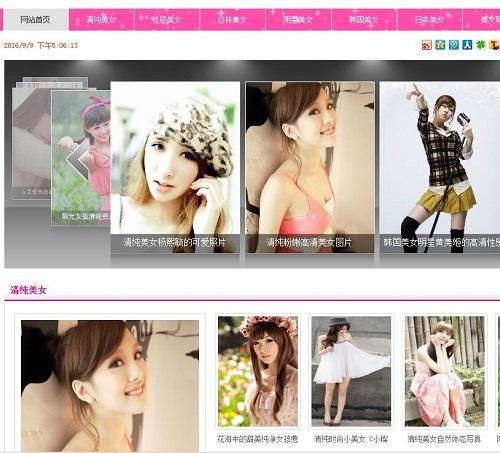Select the 日本美女 navigation tab
Viewport: 500px width, 453px height.
pos(429,20)
